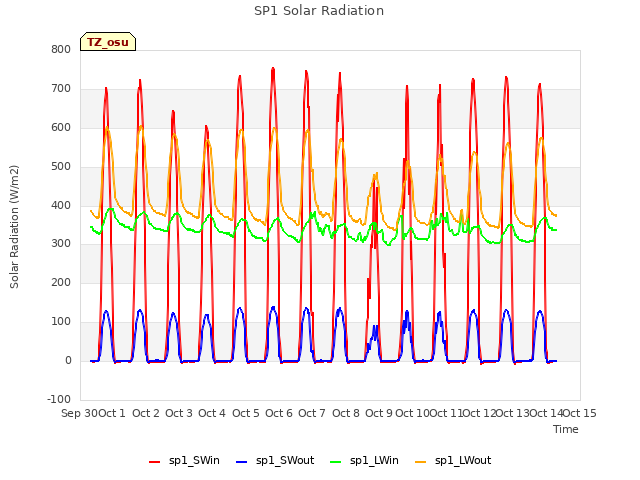Image resolution: width=640 pixels, height=480 pixels.
Task: Click the Oct 4 x-axis label
Action: 212,413
